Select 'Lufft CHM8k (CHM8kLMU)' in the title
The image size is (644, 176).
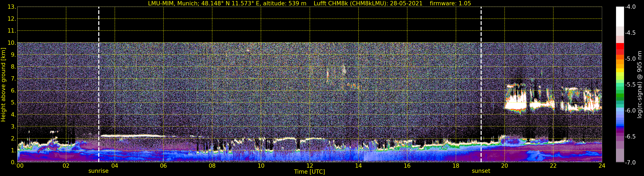(x=351, y=3)
